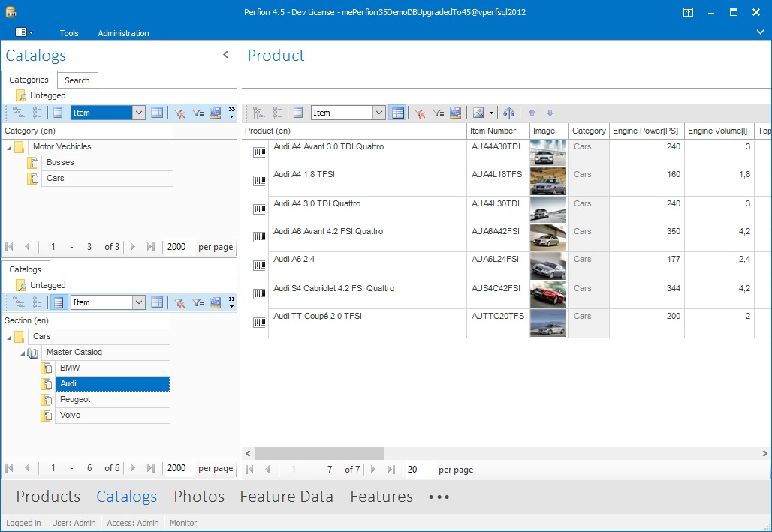Click thumbnail of Audi S4 Cabriolet
This screenshot has height=532, width=772.
[548, 295]
